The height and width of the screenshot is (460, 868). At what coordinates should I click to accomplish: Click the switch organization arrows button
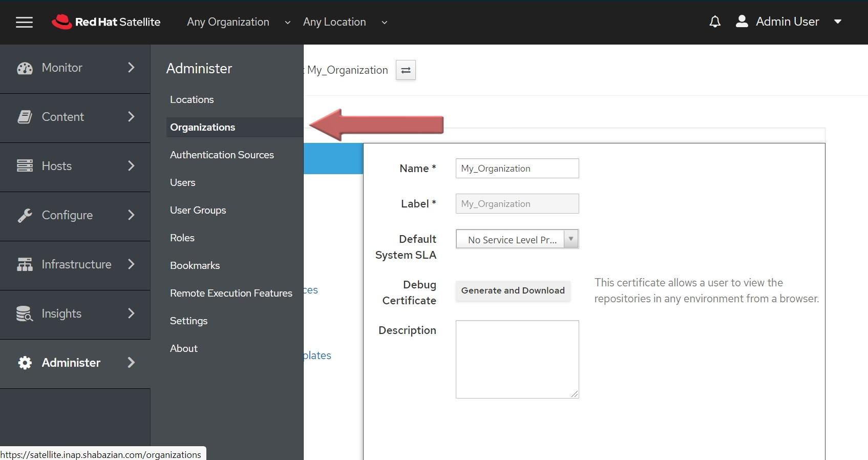click(406, 70)
